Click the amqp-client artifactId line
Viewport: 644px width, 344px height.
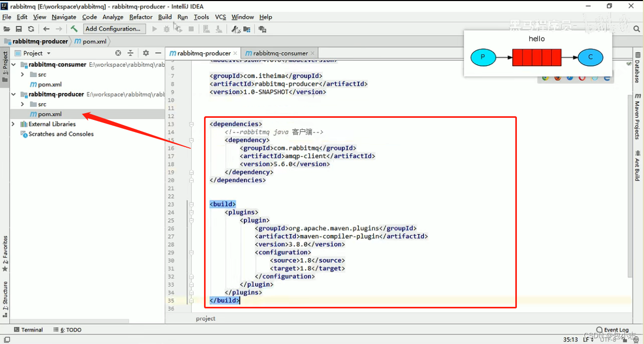point(308,156)
